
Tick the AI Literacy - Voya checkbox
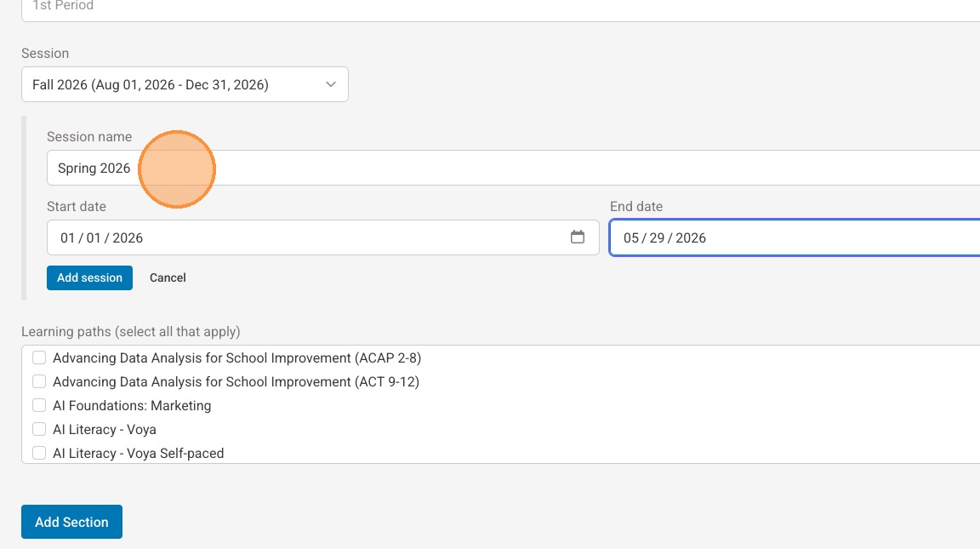coord(39,430)
